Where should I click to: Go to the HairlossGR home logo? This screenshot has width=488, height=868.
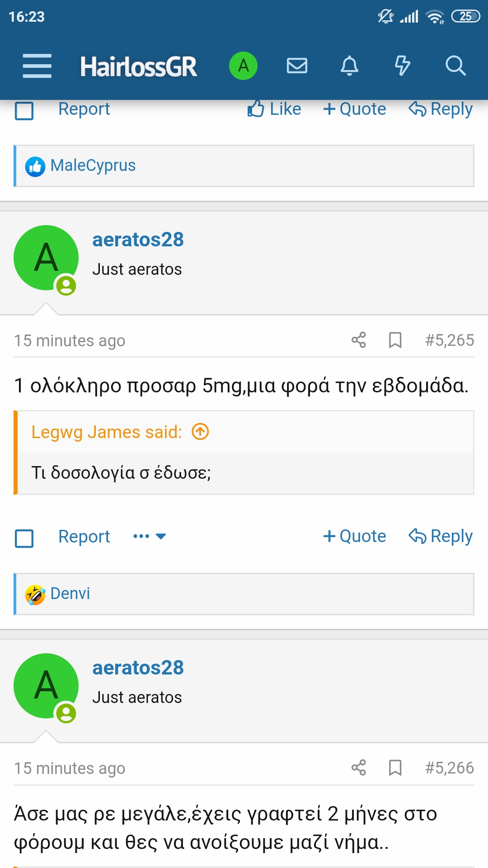139,66
